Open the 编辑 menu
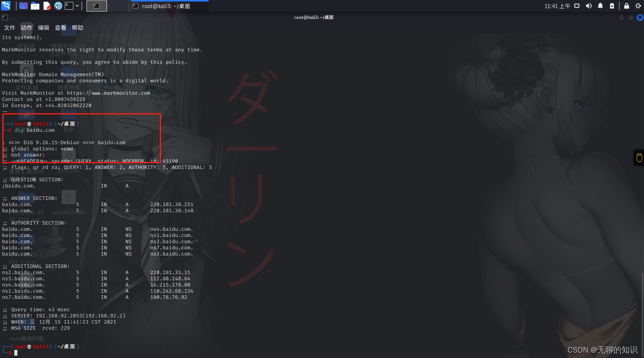This screenshot has width=644, height=358. [x=44, y=28]
